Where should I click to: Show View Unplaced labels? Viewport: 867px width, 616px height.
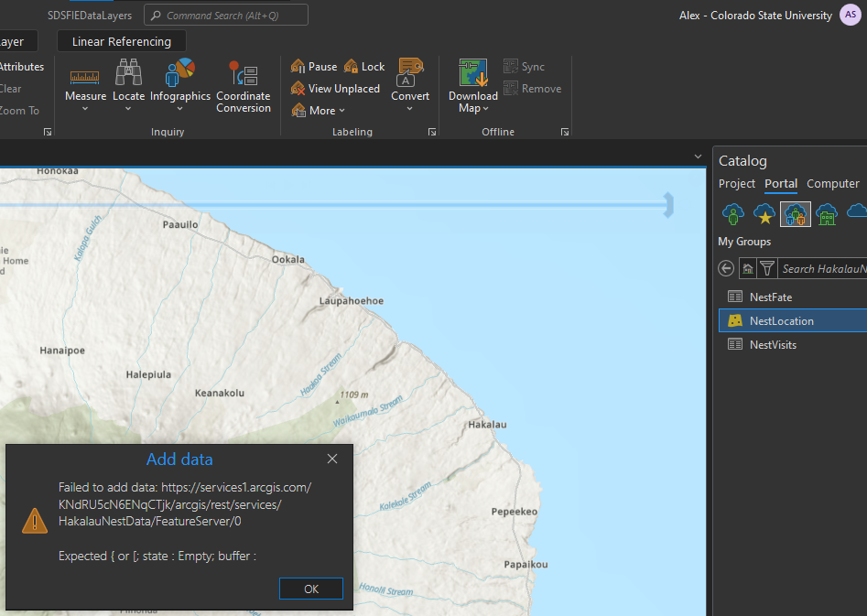[336, 89]
